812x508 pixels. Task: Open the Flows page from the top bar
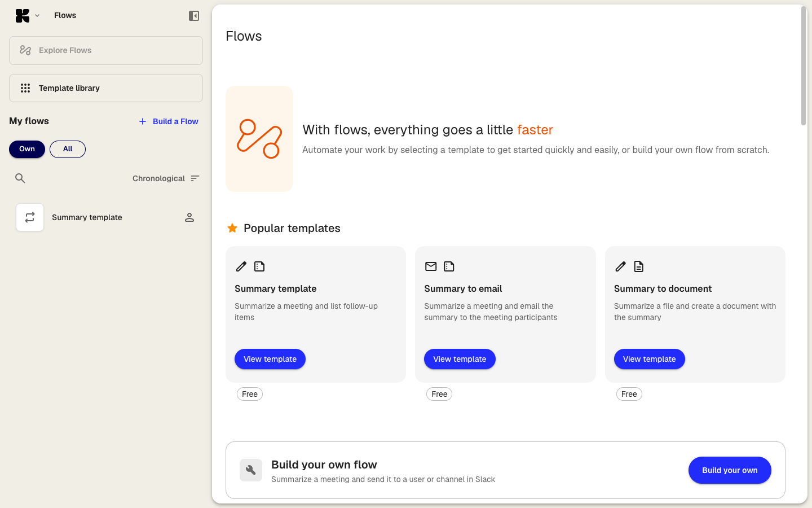click(64, 15)
